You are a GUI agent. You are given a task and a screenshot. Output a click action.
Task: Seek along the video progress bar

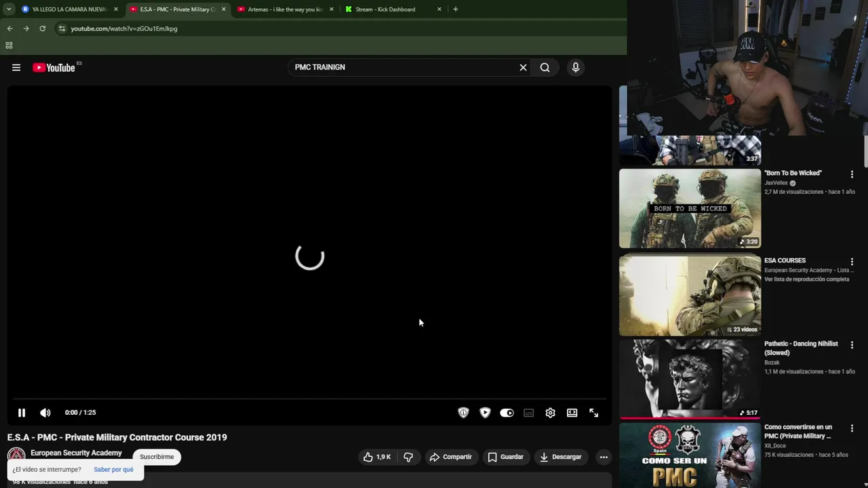[309, 399]
